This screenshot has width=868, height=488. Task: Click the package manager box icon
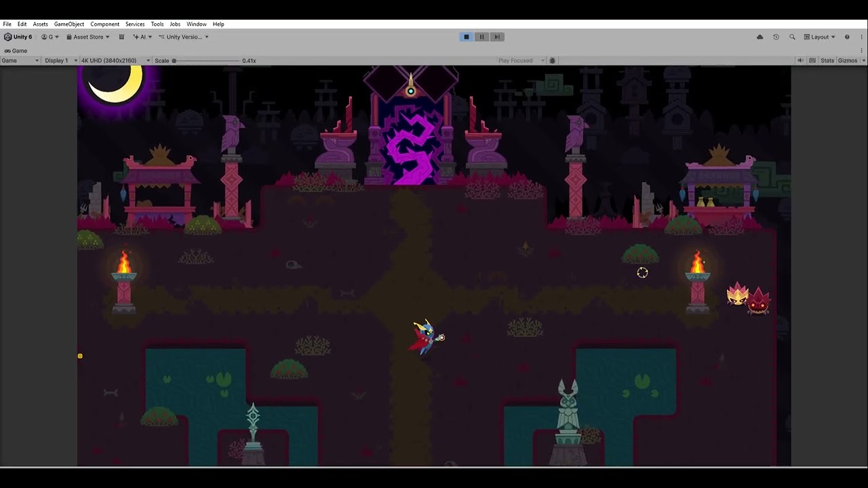pyautogui.click(x=121, y=37)
